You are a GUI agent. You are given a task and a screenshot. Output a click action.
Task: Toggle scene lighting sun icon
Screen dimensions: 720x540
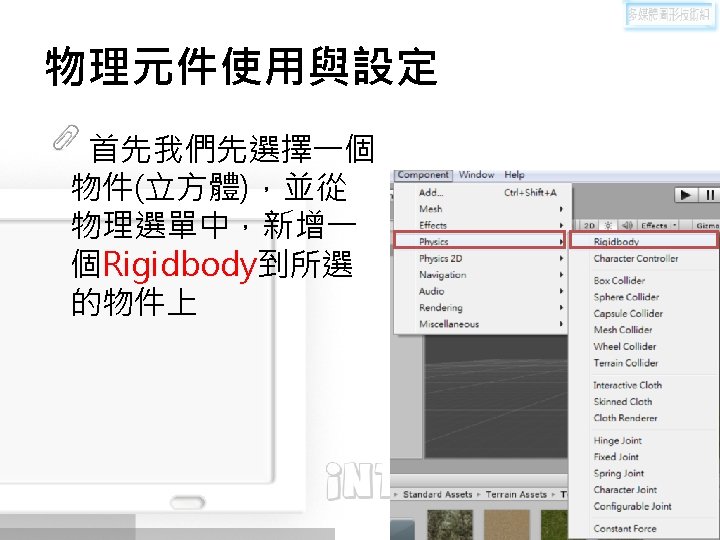[608, 225]
